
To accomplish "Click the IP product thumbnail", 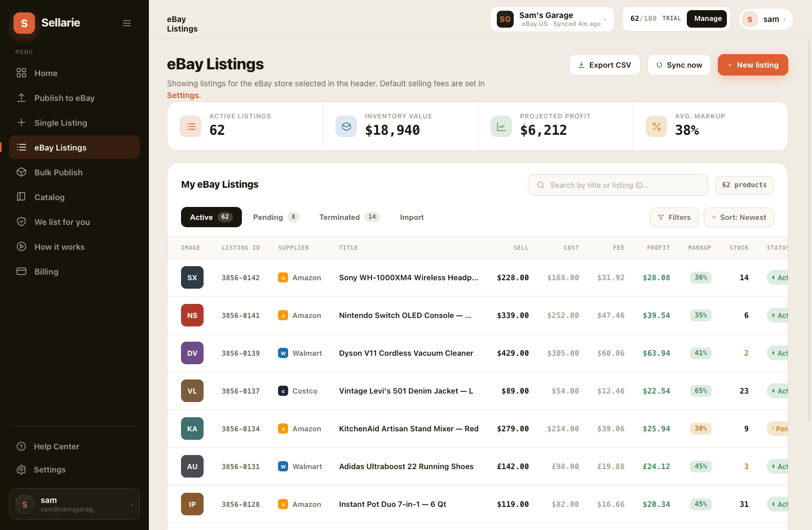I will pos(192,504).
